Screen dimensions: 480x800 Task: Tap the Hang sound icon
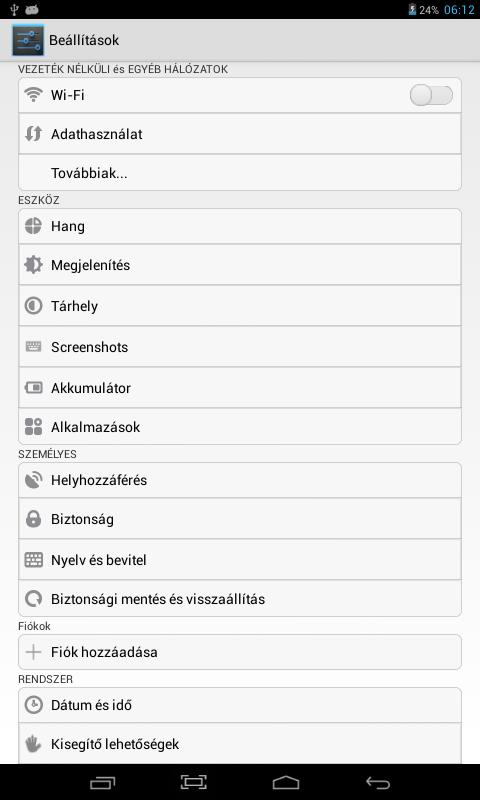coord(34,226)
